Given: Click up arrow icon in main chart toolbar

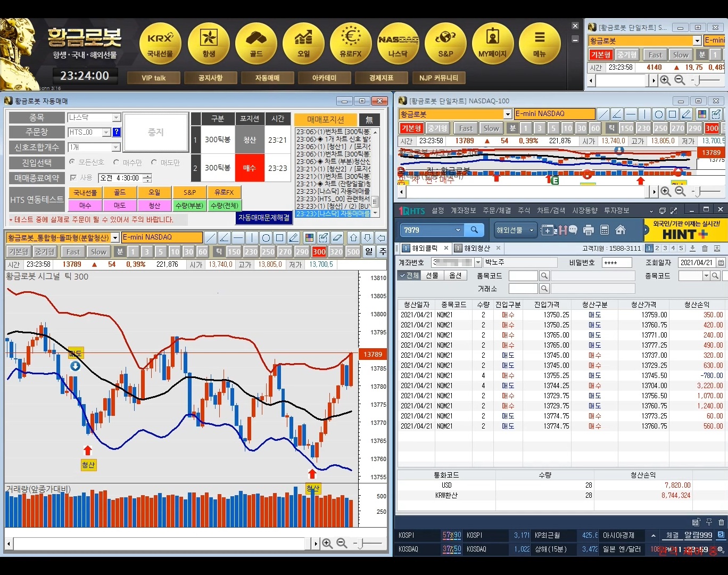Looking at the screenshot, I should 354,237.
